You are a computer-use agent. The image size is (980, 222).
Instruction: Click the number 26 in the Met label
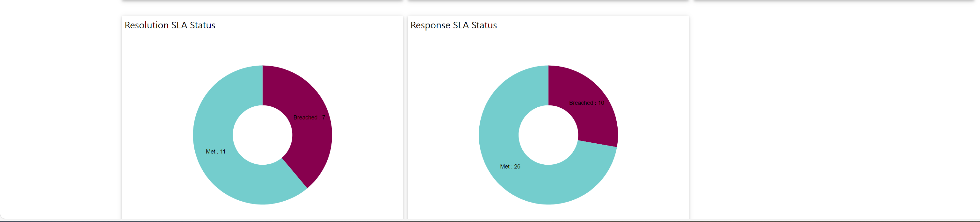pos(517,167)
